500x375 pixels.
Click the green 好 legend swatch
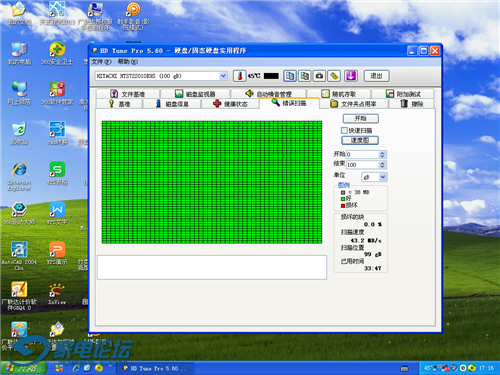click(343, 199)
